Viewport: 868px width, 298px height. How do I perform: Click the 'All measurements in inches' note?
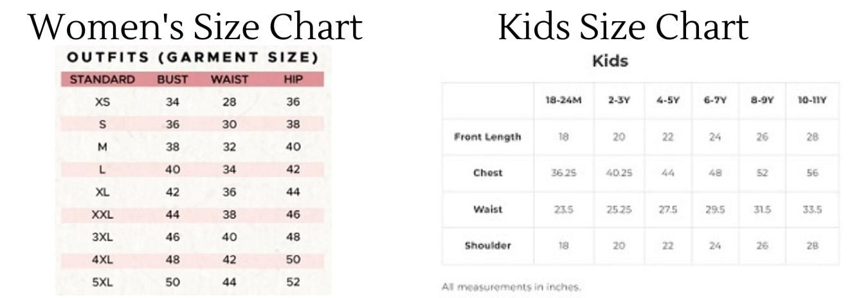(511, 286)
